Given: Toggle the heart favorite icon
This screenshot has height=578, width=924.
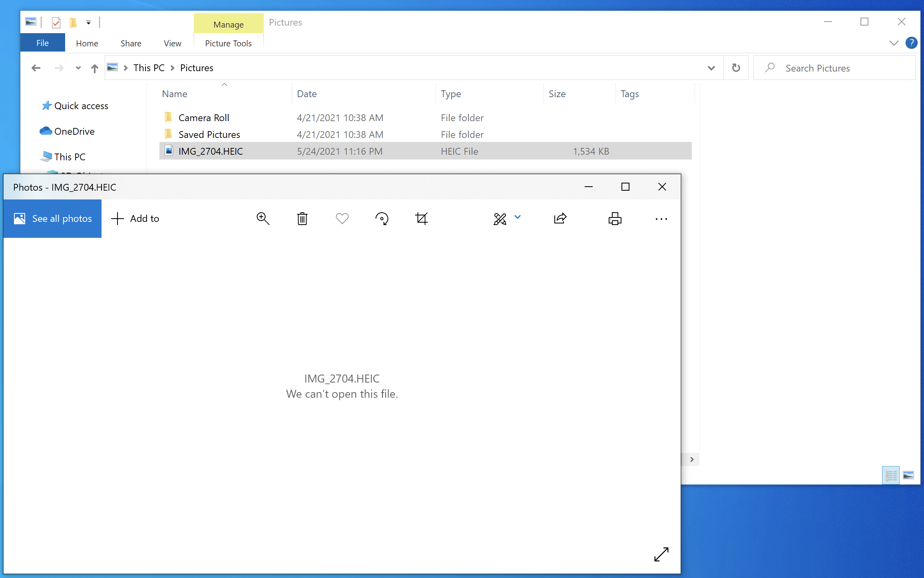Looking at the screenshot, I should tap(342, 219).
